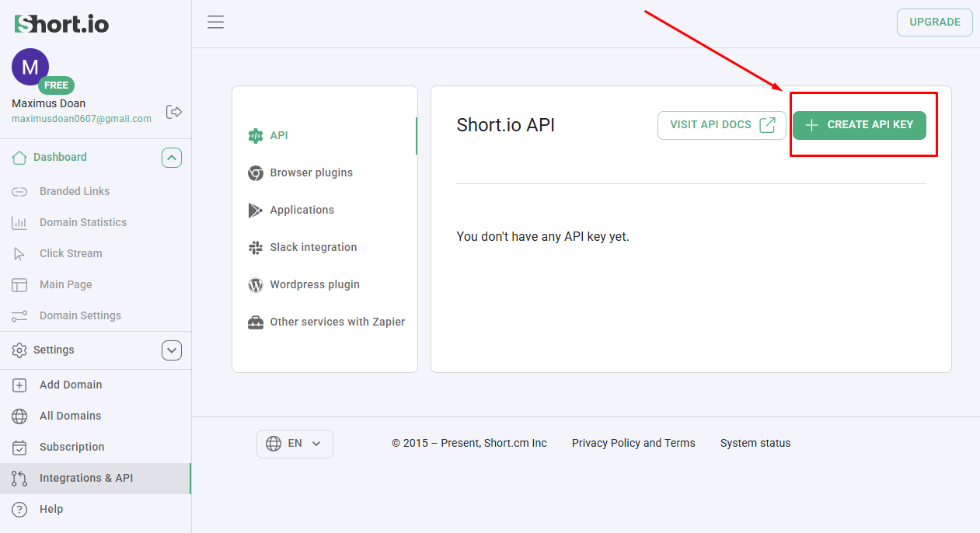Open the Slack integration tab
Viewport: 980px width, 533px height.
(325, 247)
